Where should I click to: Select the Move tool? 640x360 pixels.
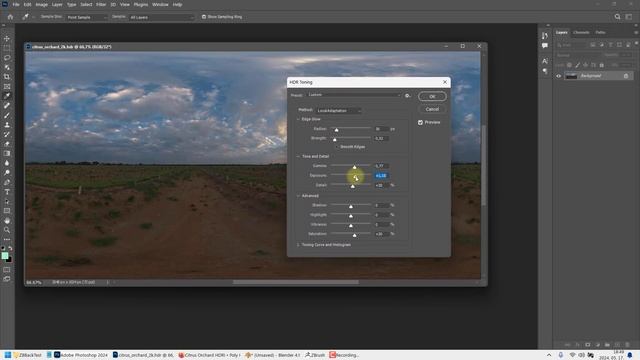point(7,38)
